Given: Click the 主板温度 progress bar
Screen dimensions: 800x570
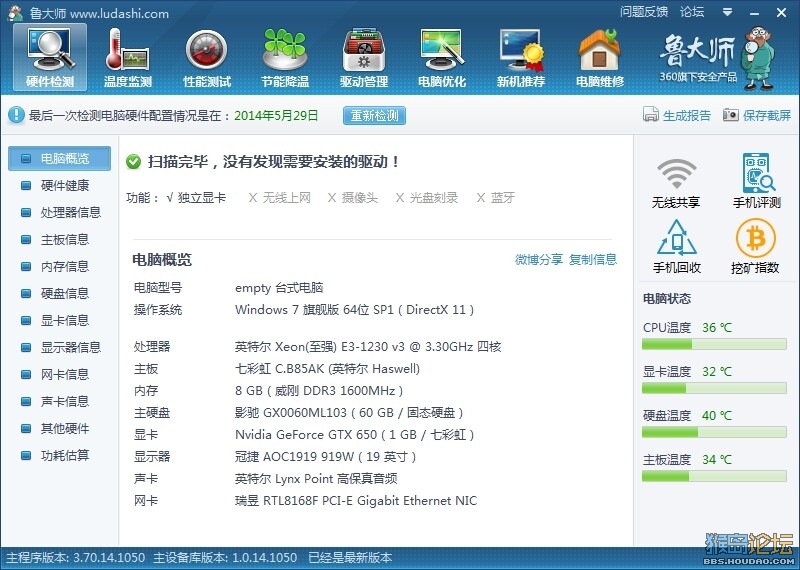Looking at the screenshot, I should coord(714,476).
